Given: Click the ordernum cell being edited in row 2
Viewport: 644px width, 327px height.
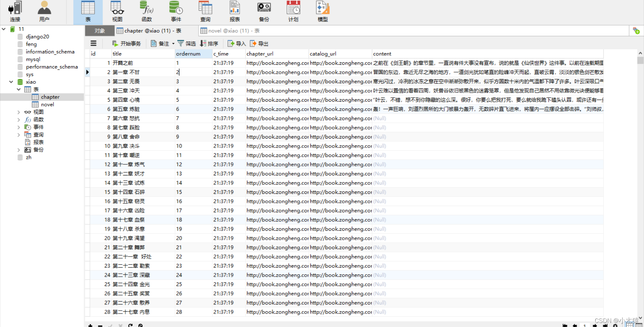Looking at the screenshot, I should pos(194,72).
